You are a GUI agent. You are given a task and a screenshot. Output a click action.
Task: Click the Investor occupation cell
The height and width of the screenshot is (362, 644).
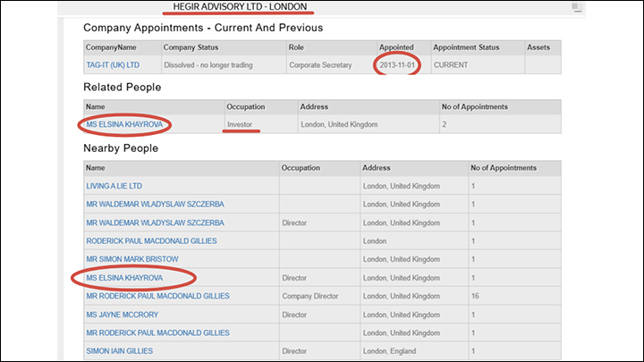point(240,124)
